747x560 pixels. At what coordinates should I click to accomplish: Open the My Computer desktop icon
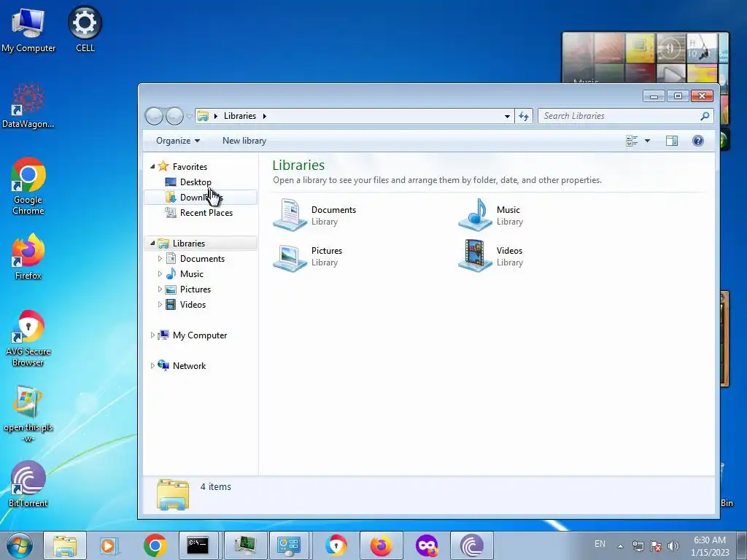pos(28,29)
